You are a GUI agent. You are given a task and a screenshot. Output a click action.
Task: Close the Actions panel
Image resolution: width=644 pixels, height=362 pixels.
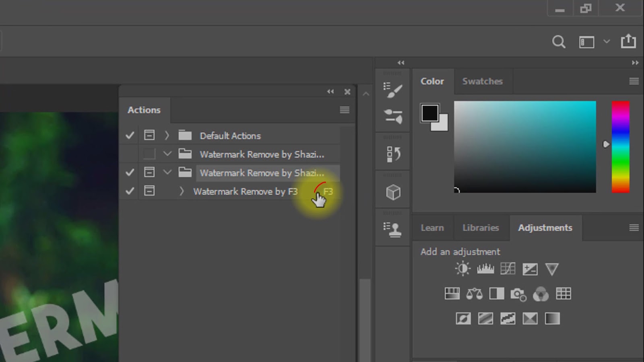click(x=347, y=92)
